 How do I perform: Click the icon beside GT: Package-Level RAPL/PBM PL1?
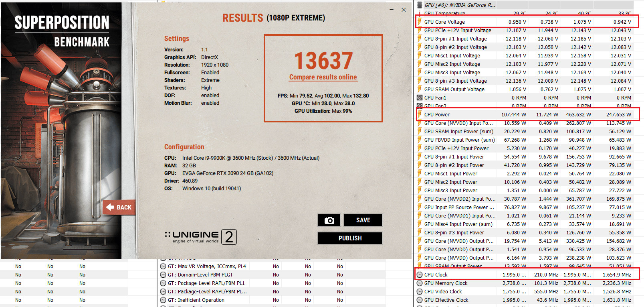[163, 283]
